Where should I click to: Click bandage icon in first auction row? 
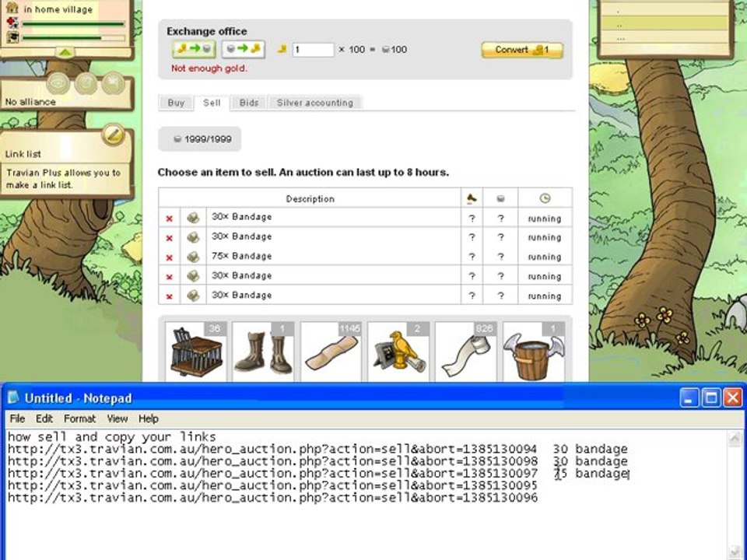tap(193, 218)
